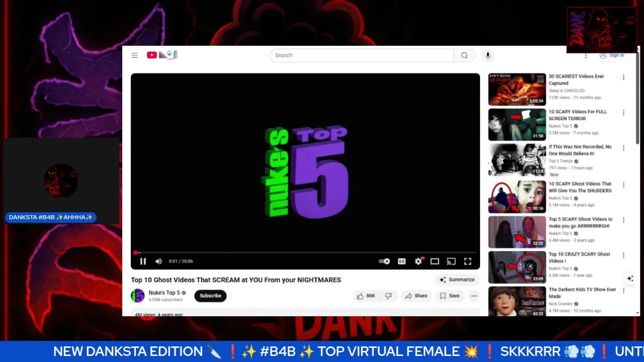Image resolution: width=644 pixels, height=362 pixels.
Task: Open Nuke's Top 5 channel name link
Action: click(x=164, y=293)
